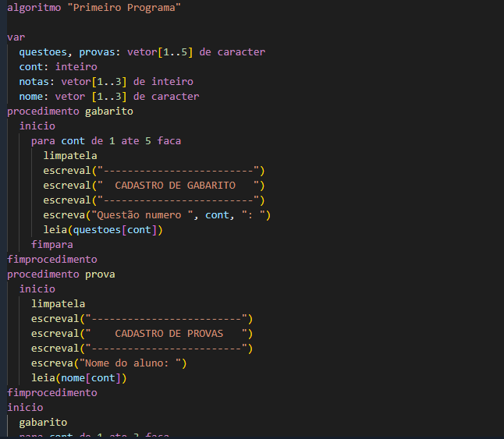Click the dashed escreval line below CADASTRO DE GABARITO
This screenshot has width=504, height=439.
coord(154,200)
